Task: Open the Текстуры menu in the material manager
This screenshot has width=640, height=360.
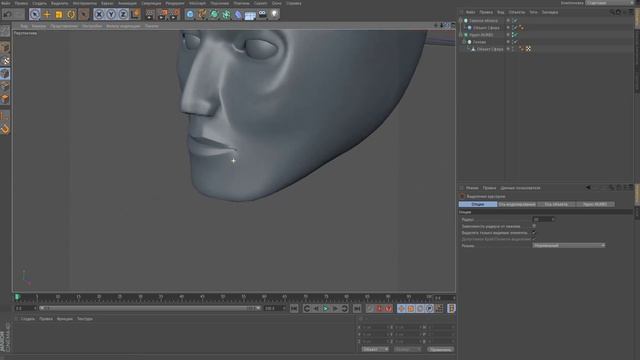Action: pyautogui.click(x=85, y=319)
